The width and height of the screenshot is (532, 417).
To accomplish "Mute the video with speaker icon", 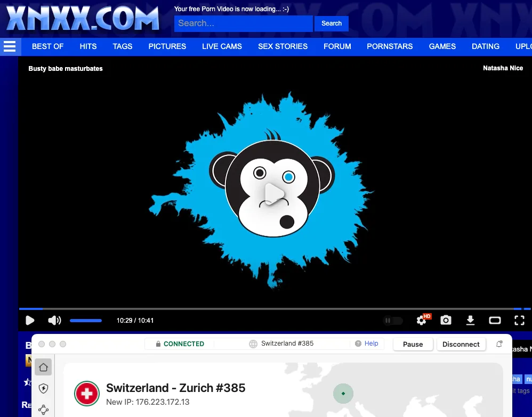I will [54, 321].
